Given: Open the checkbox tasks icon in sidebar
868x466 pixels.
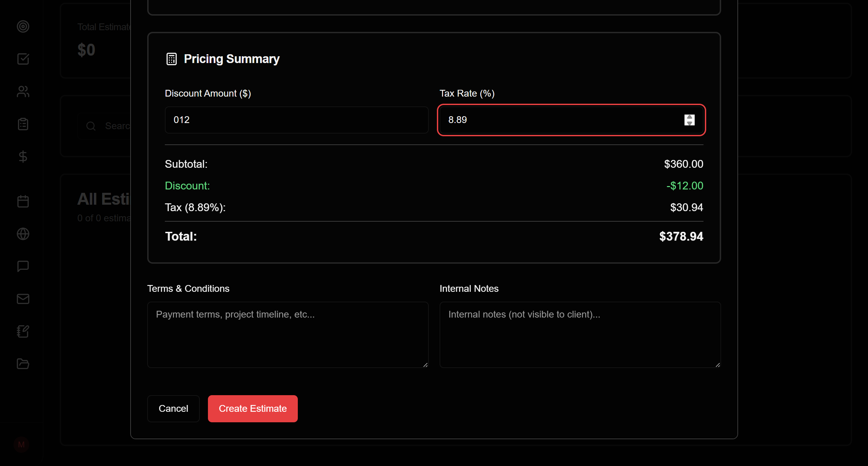Looking at the screenshot, I should click(23, 59).
